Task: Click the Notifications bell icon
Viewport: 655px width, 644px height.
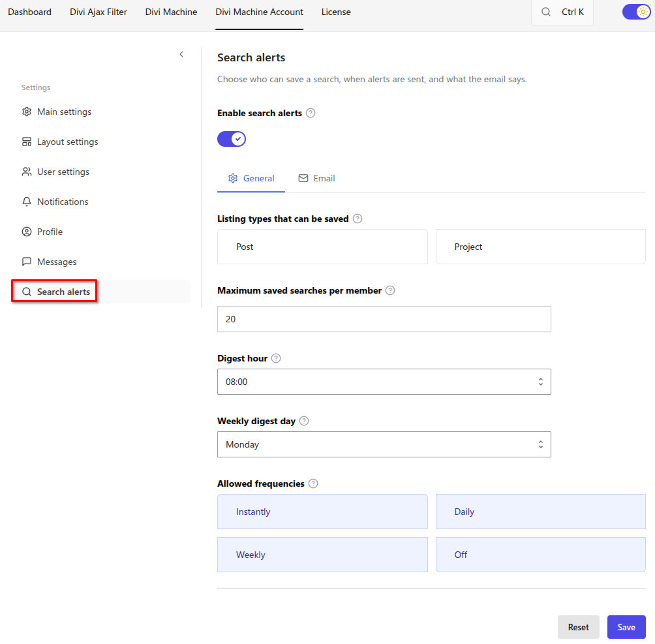Action: coord(27,202)
